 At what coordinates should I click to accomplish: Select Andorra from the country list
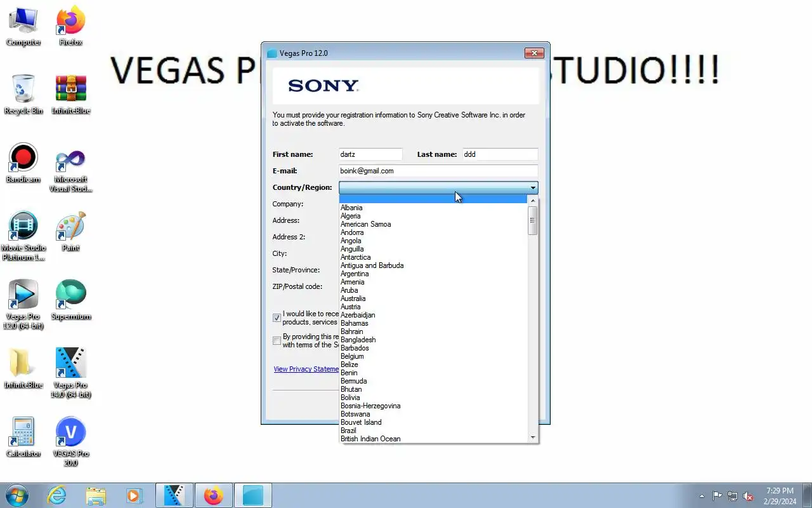pos(433,232)
